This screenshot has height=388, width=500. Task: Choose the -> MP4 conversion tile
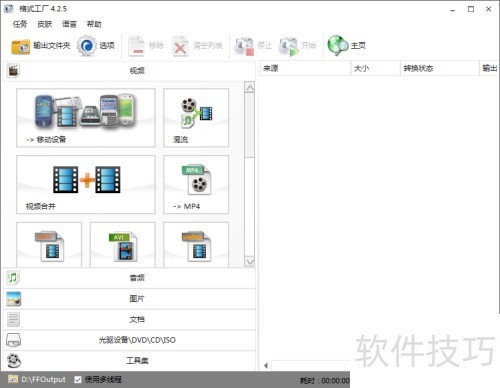click(196, 184)
